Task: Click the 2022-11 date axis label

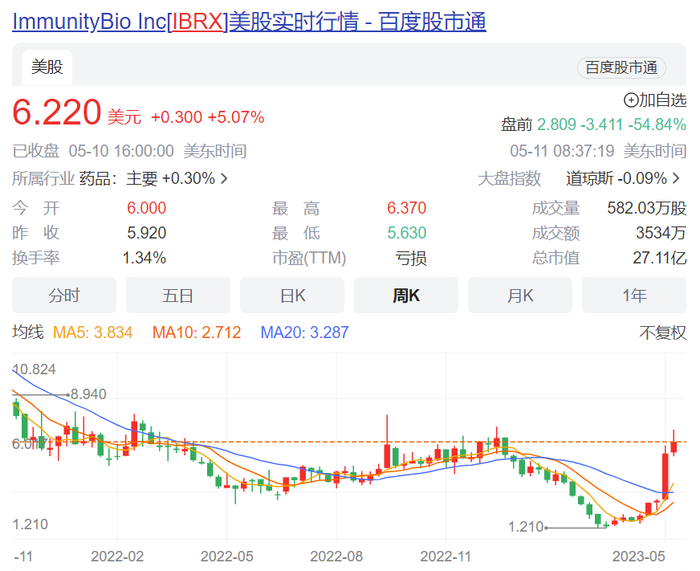Action: 446,557
